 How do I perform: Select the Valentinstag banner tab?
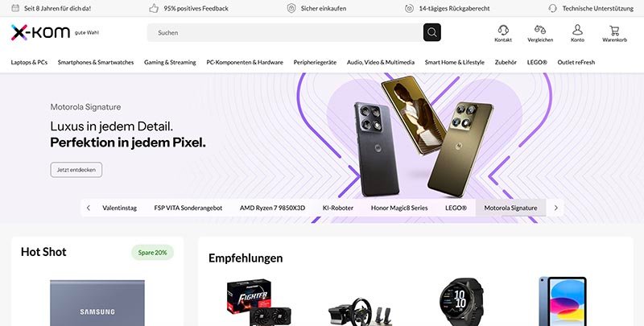pos(119,208)
